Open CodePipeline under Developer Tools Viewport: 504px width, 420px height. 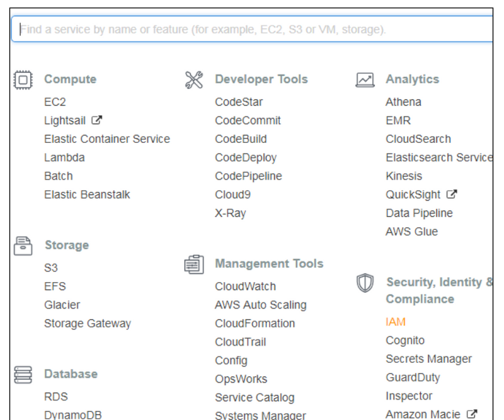click(x=248, y=176)
